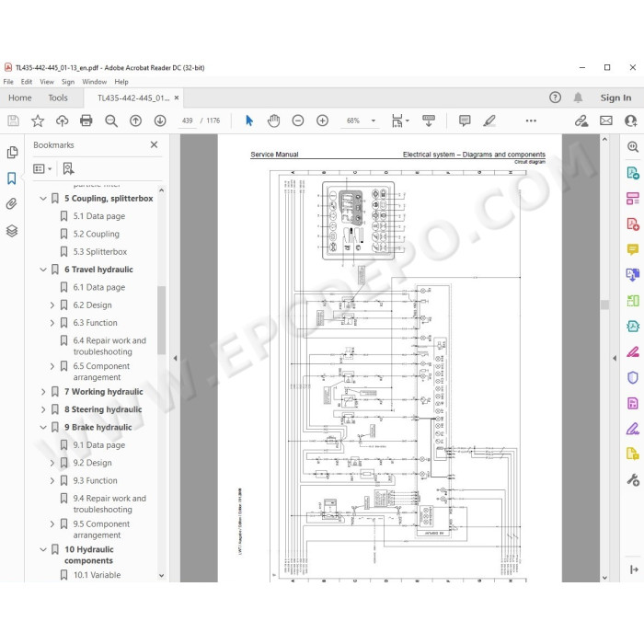Open the page thumbnails panel
Viewport: 644px width, 644px height.
click(x=12, y=153)
